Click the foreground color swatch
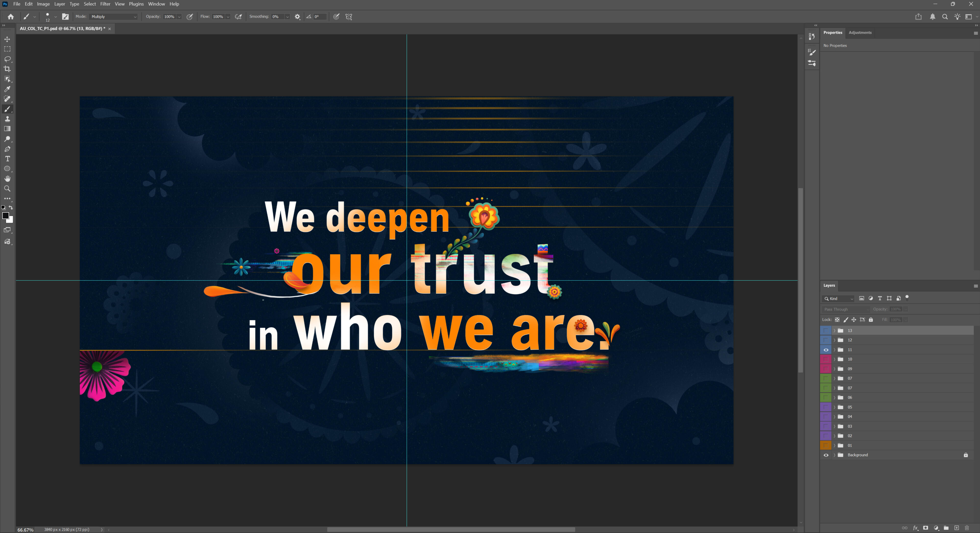The image size is (980, 533). pyautogui.click(x=5, y=216)
